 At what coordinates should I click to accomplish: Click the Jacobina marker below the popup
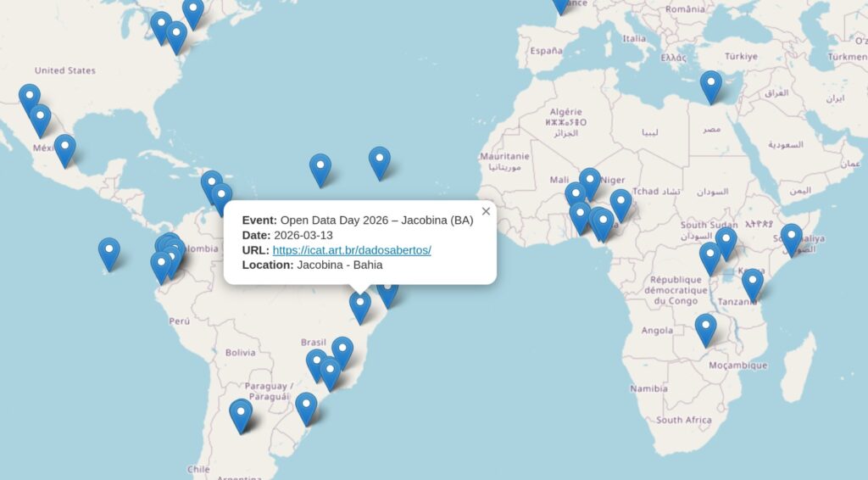click(360, 305)
